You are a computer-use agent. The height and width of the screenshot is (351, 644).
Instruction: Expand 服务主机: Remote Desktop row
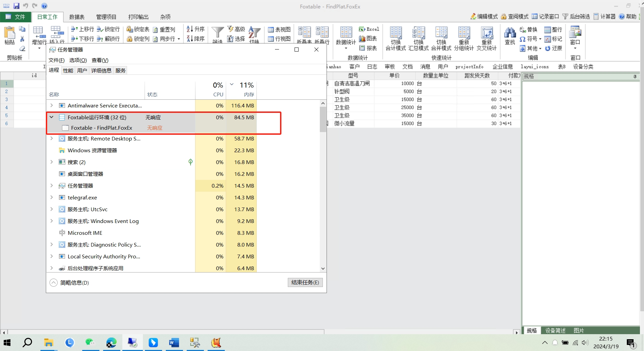pyautogui.click(x=52, y=138)
